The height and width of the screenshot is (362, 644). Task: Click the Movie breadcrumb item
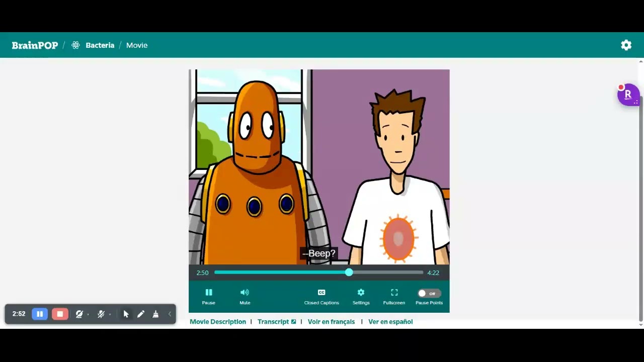[137, 45]
